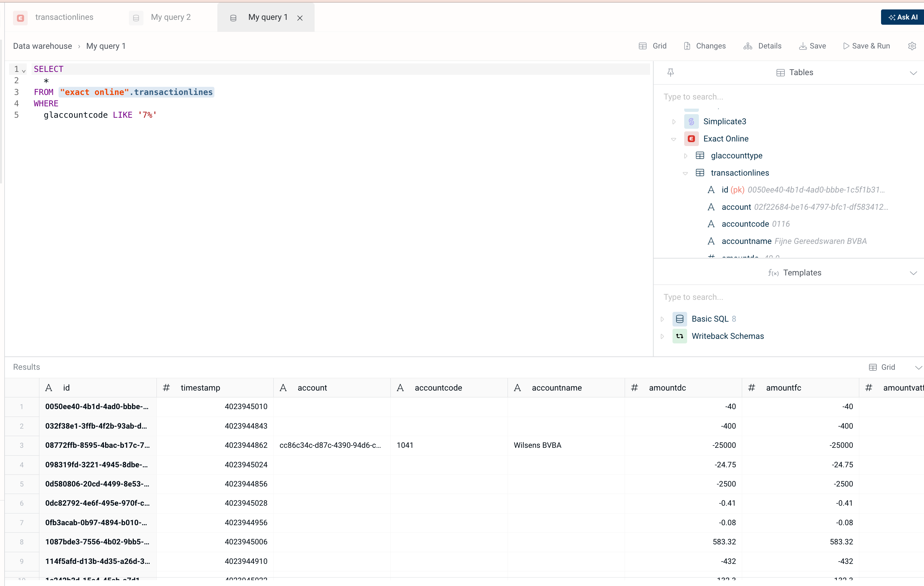Select the accountname column in tree

[787, 241]
